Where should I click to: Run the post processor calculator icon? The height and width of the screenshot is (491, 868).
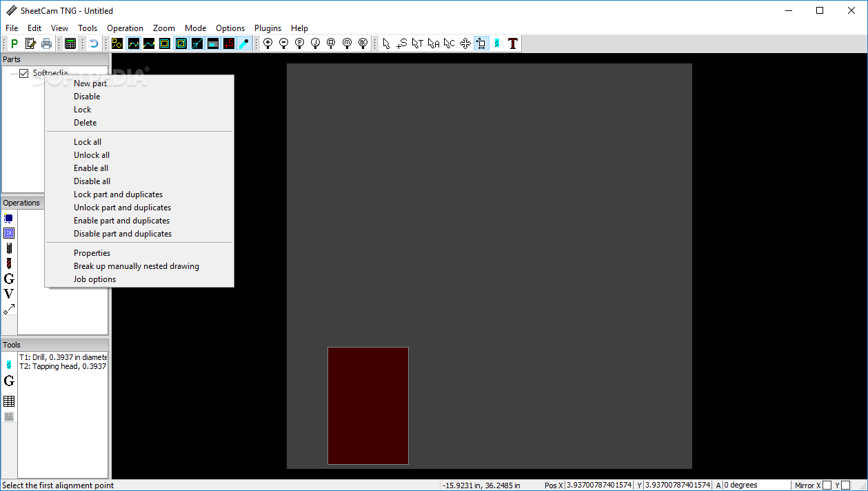(x=70, y=43)
